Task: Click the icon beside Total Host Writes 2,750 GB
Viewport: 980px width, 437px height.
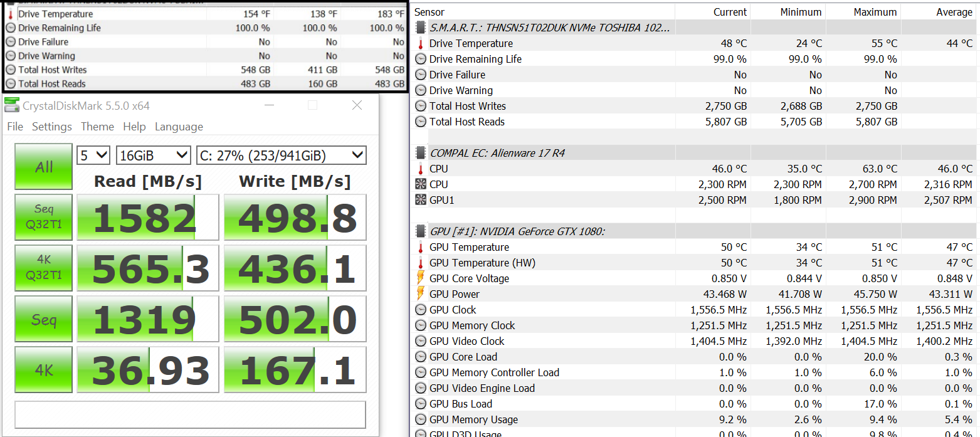Action: (x=421, y=106)
